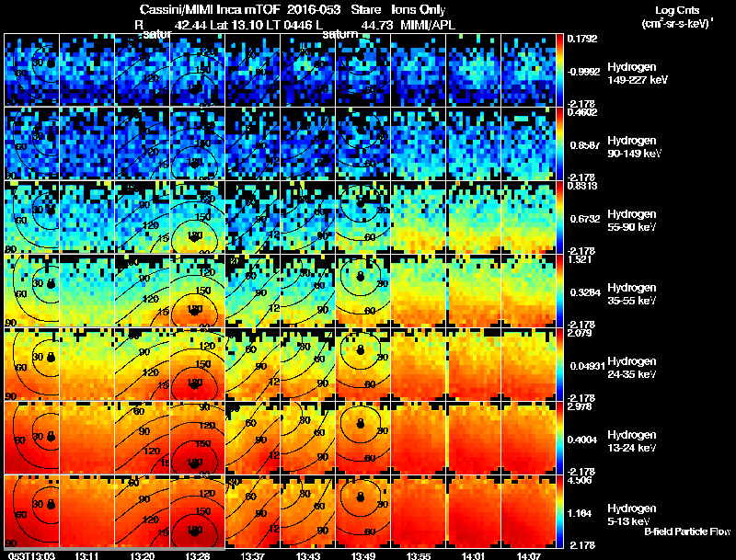Click the "2.978" color scale value
Viewport: 736px width, 560px height.
(580, 406)
